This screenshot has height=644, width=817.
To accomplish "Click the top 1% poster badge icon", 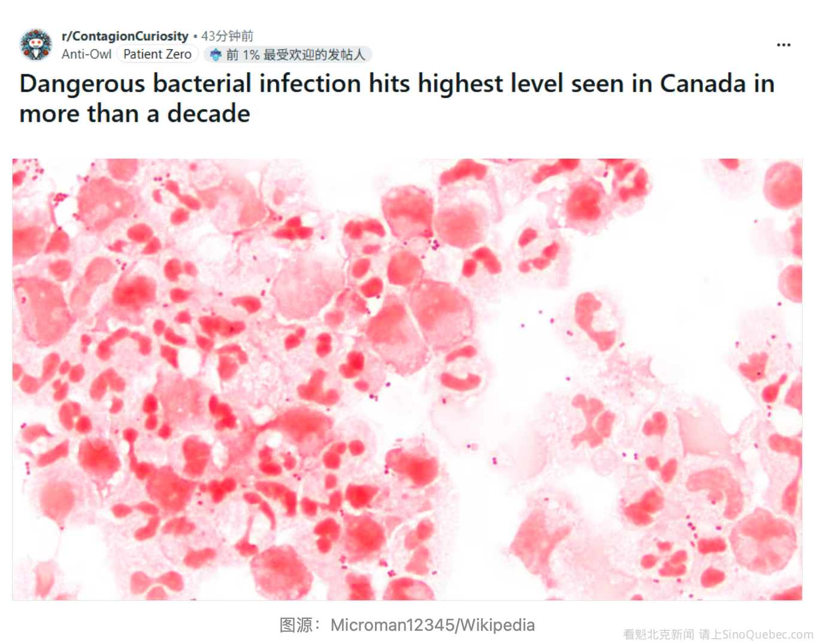I will (216, 55).
